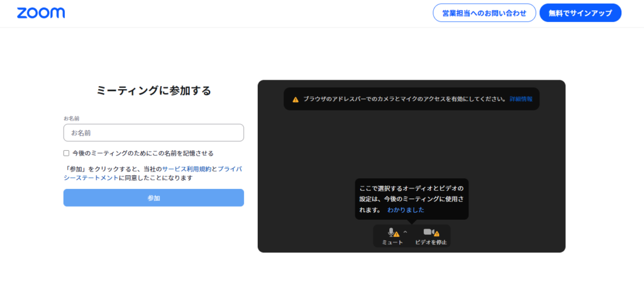Toggle the ミュート label under the microphone
This screenshot has height=297, width=644.
pos(392,242)
